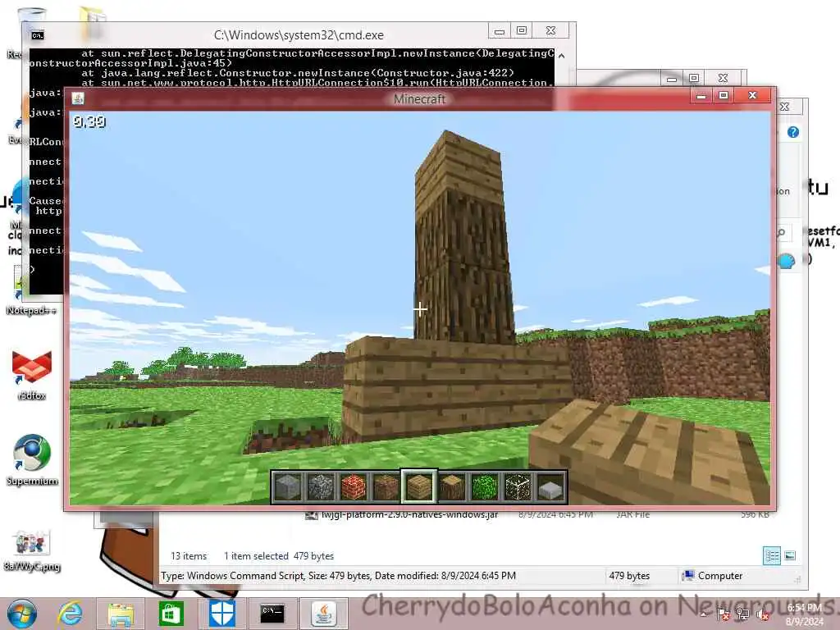Click the Minecraft window title text

(x=419, y=99)
